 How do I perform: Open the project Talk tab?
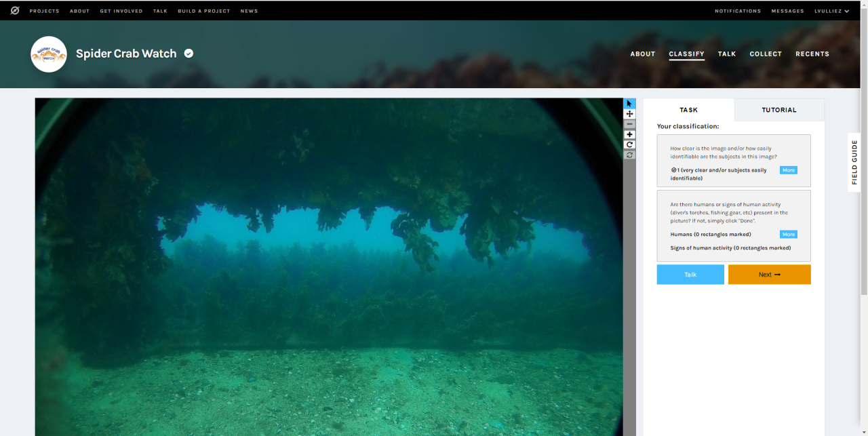(727, 54)
